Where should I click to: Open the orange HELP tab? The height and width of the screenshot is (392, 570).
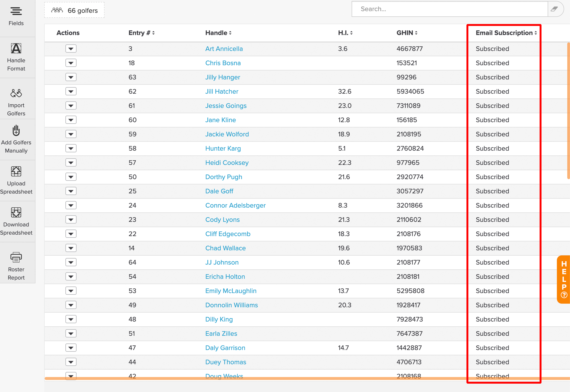coord(564,279)
